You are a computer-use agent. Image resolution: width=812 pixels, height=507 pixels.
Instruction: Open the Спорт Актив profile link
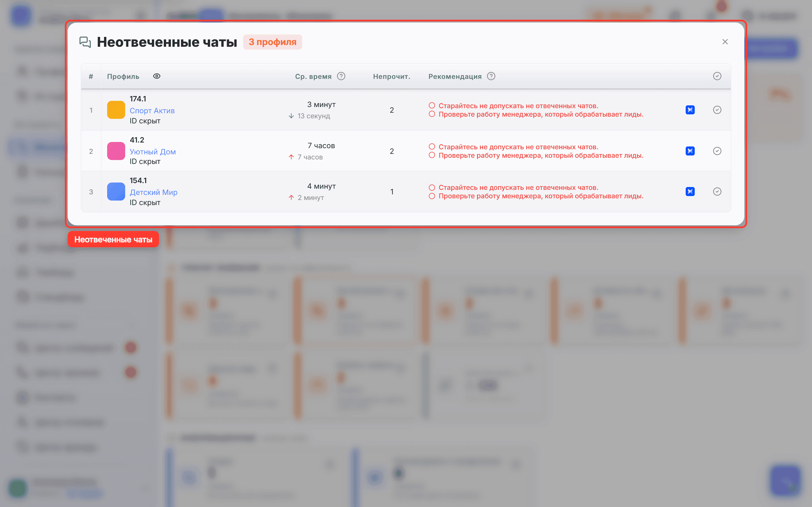(x=152, y=111)
